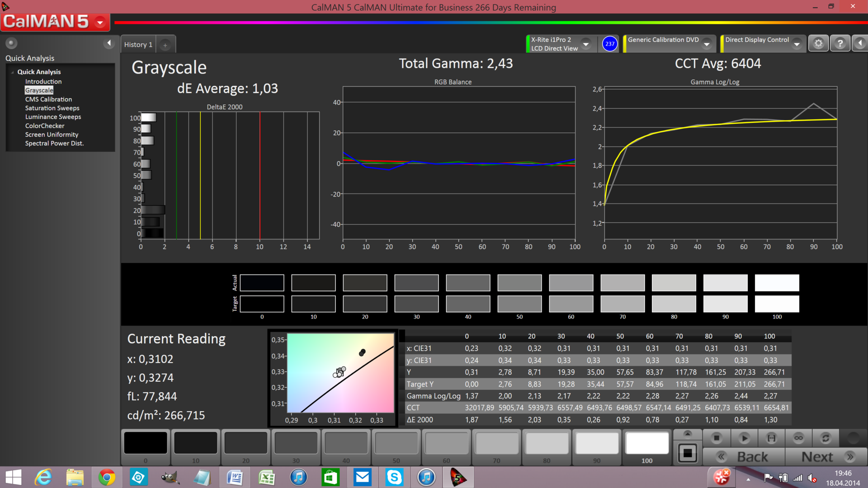Click the stop measurement button
The height and width of the screenshot is (488, 868).
pos(717,438)
